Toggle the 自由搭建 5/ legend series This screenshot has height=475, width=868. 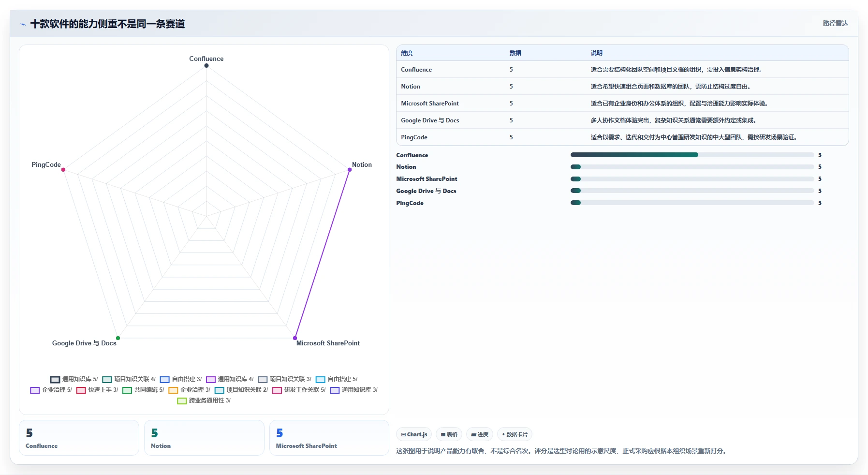[x=337, y=379]
